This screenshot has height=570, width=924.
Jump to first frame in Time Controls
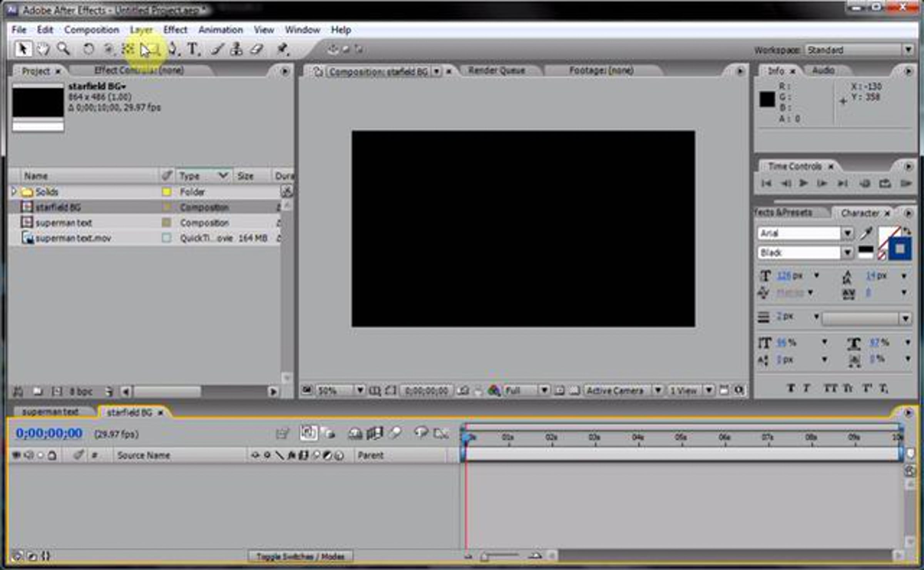tap(766, 183)
